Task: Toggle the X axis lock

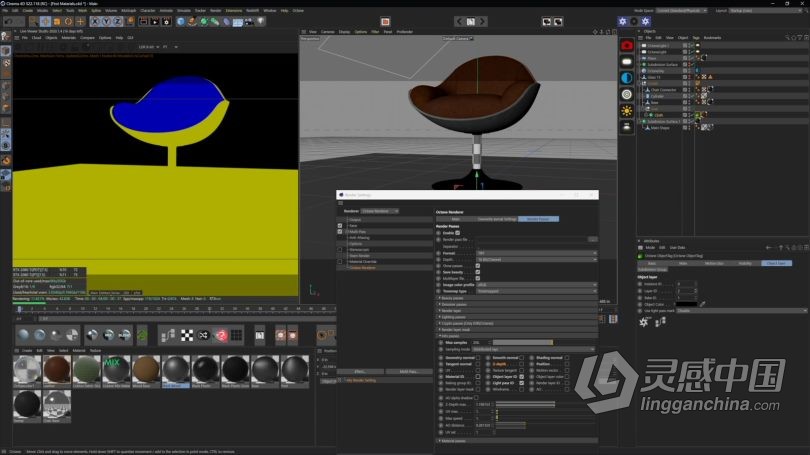Action: click(x=95, y=21)
